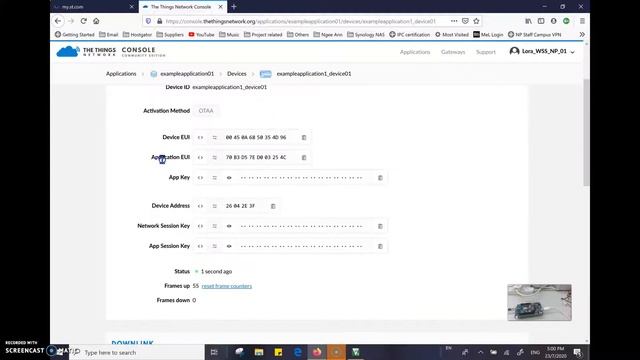This screenshot has height=360, width=640.
Task: Reveal the hidden App Key
Action: [x=229, y=178]
